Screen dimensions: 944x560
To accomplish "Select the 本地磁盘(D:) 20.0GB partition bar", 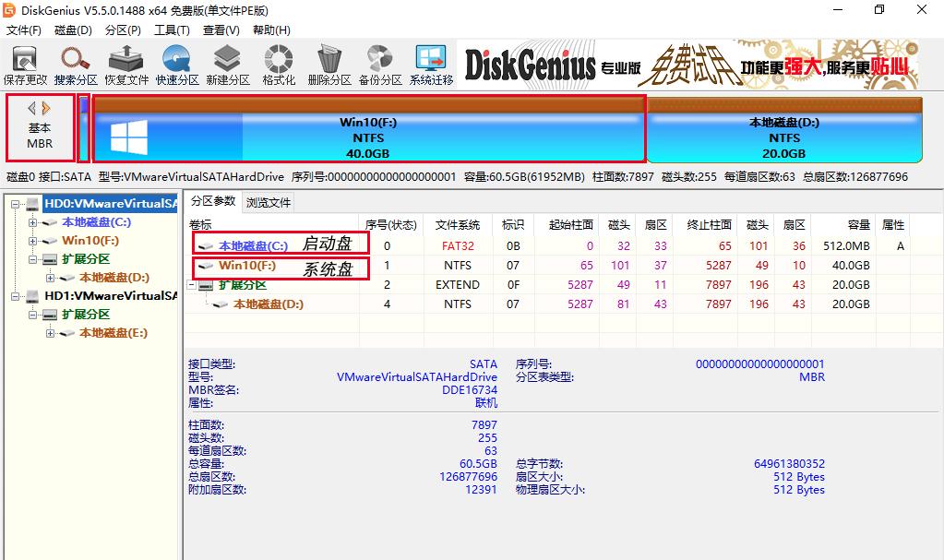I will (x=784, y=129).
